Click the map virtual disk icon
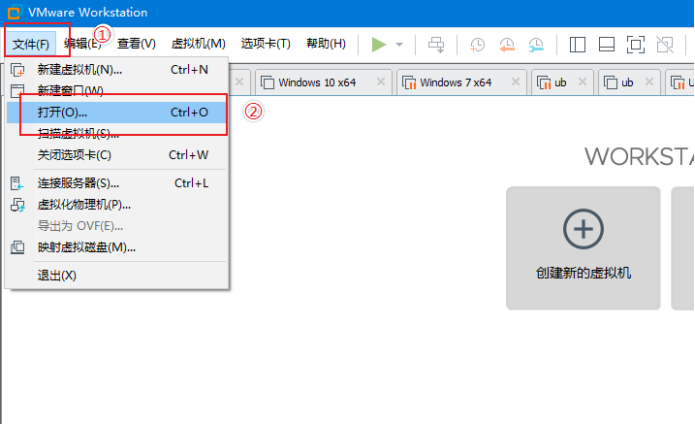Screen dimensions: 695x424 (18, 247)
